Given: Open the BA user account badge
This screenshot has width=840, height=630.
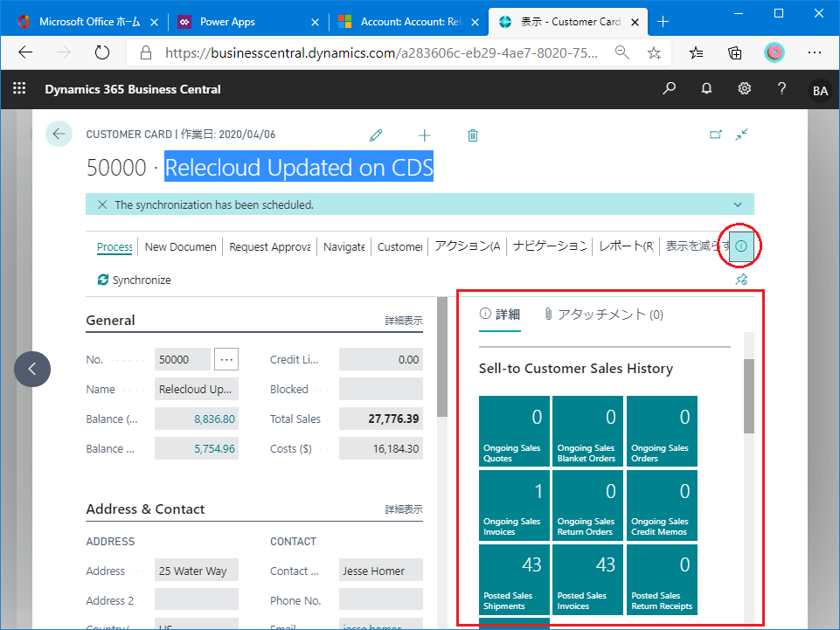Looking at the screenshot, I should pyautogui.click(x=820, y=91).
